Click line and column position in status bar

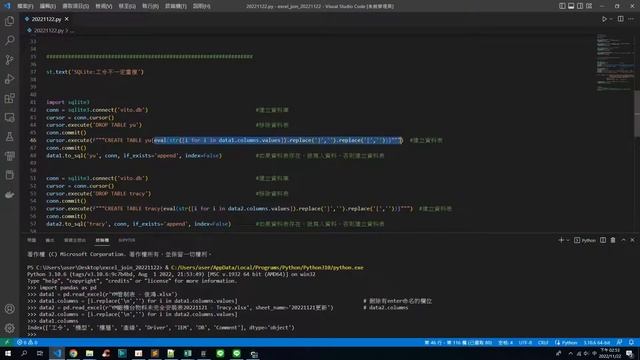(x=458, y=342)
